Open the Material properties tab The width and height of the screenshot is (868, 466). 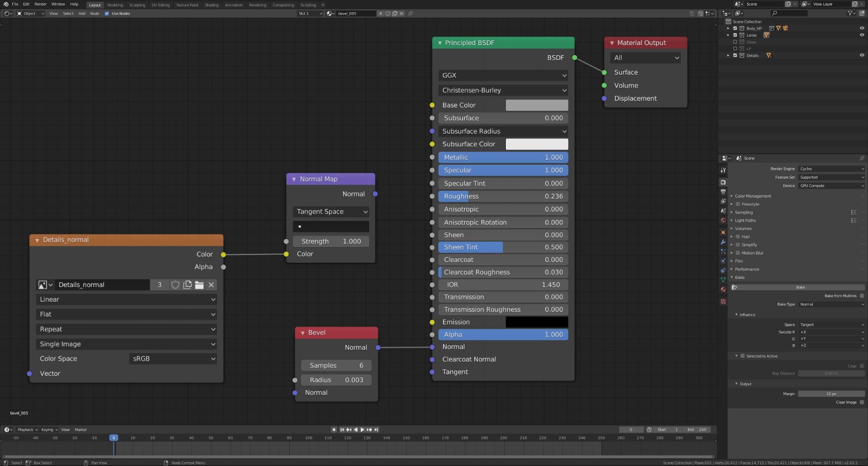tap(723, 289)
